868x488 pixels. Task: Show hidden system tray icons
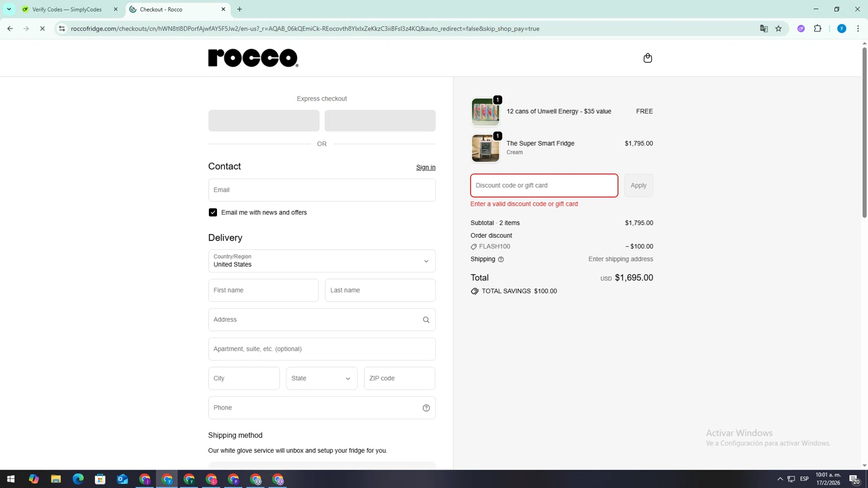point(779,479)
